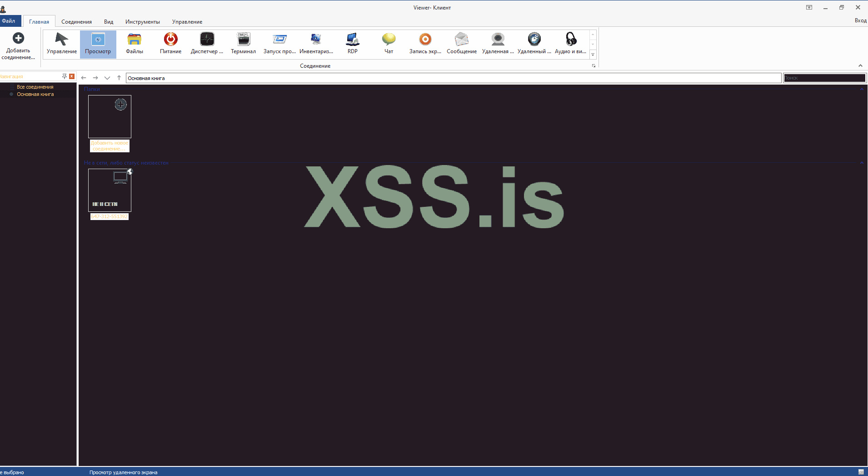Viewport: 868px width, 476px height.
Task: Focus the Поиск search box
Action: (x=824, y=78)
